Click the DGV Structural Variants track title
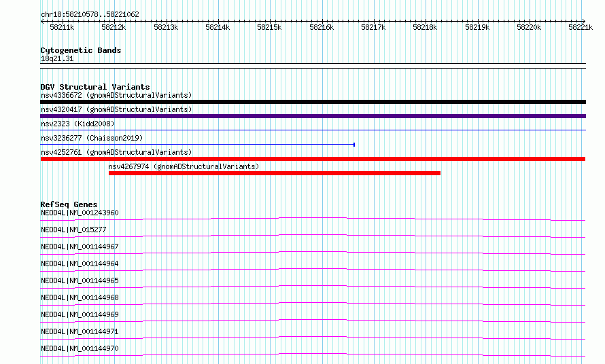 tap(95, 87)
